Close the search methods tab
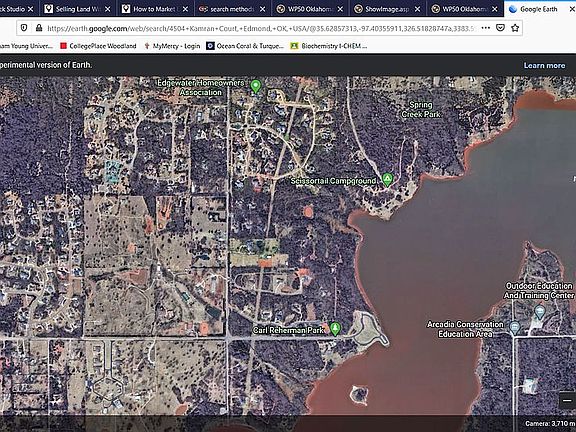The width and height of the screenshot is (576, 432). (x=263, y=9)
